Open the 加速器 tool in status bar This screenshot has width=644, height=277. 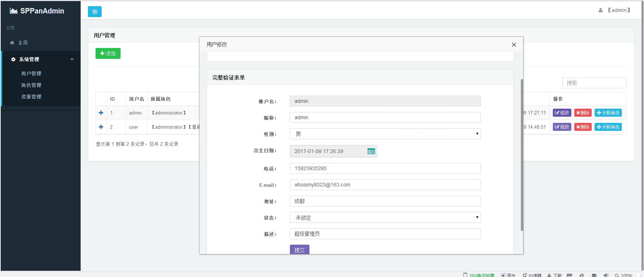[532, 275]
